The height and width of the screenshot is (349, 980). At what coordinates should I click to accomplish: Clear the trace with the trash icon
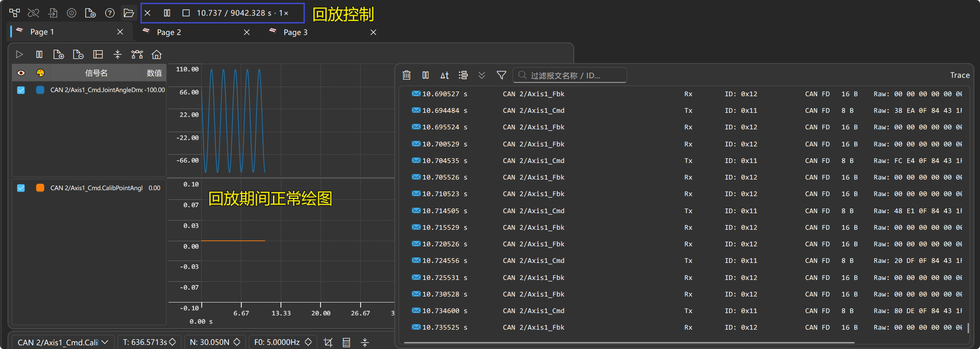407,75
